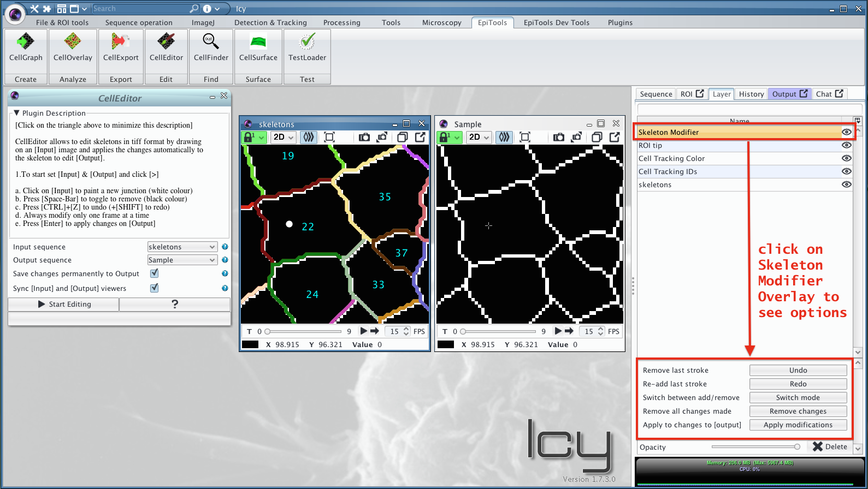This screenshot has height=489, width=868.
Task: Expand the title bar layout dropdown arrow
Action: [85, 9]
